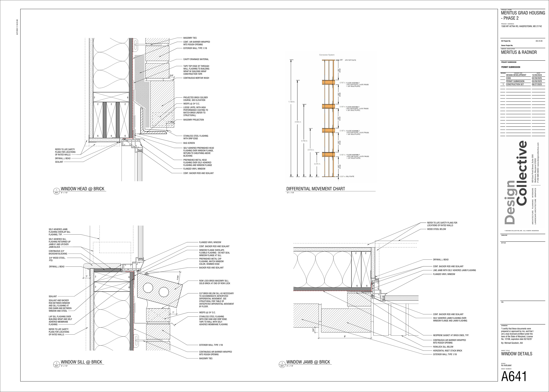Screen dimensions: 549x392
Task: Select the WINDOW HEAD @ BRICK title
Action: 82,189
